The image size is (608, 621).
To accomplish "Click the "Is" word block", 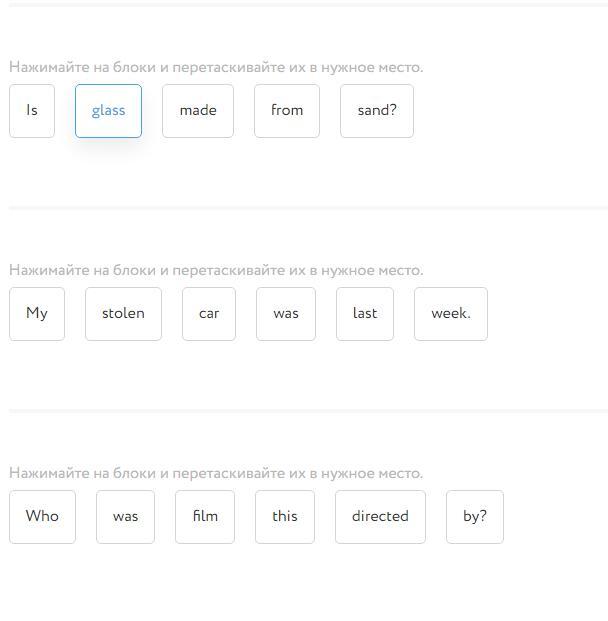I will click(x=32, y=111).
